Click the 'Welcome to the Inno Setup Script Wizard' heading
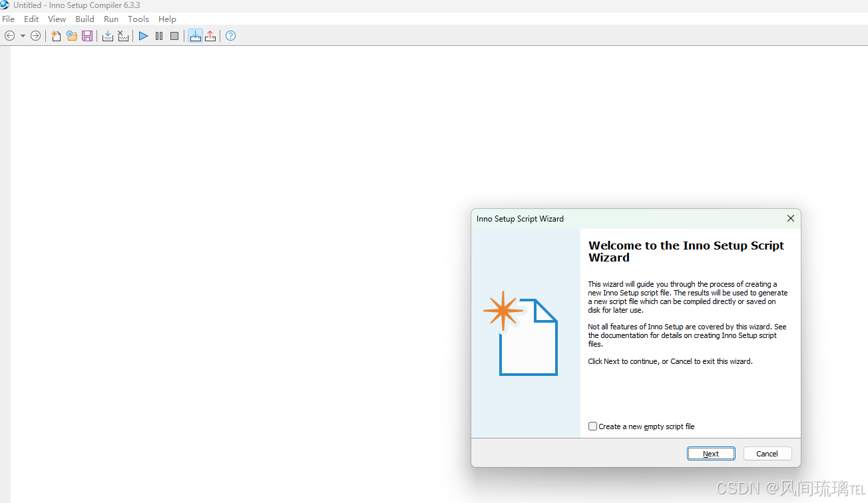This screenshot has width=868, height=503. pyautogui.click(x=686, y=251)
